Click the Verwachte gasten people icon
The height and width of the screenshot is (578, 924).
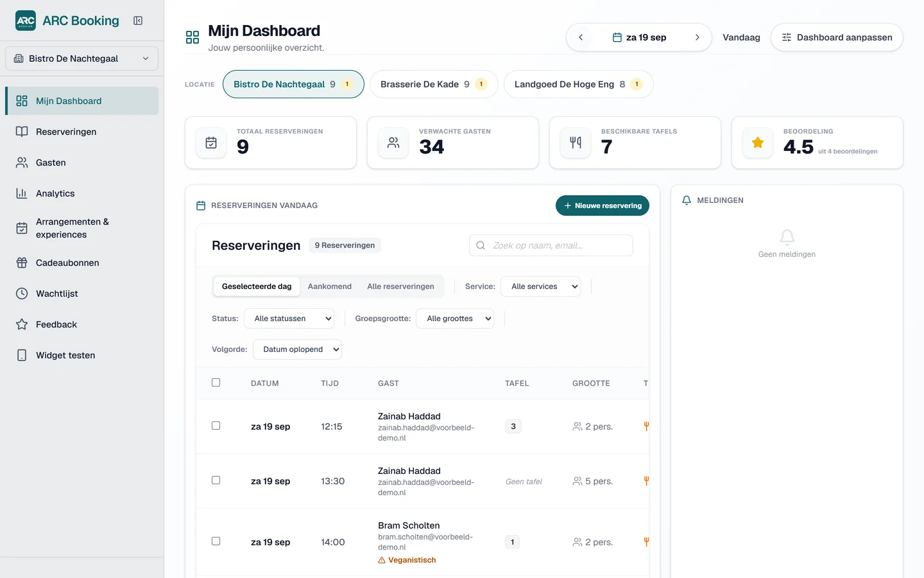tap(393, 143)
